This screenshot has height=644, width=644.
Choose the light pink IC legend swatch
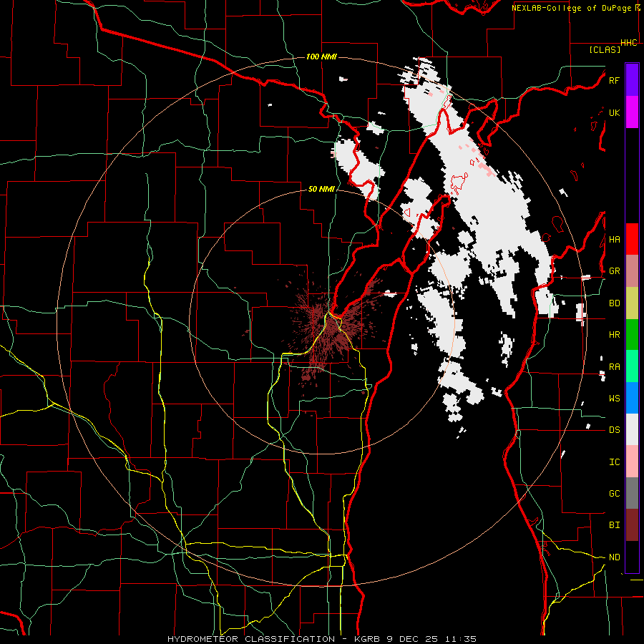coord(632,462)
